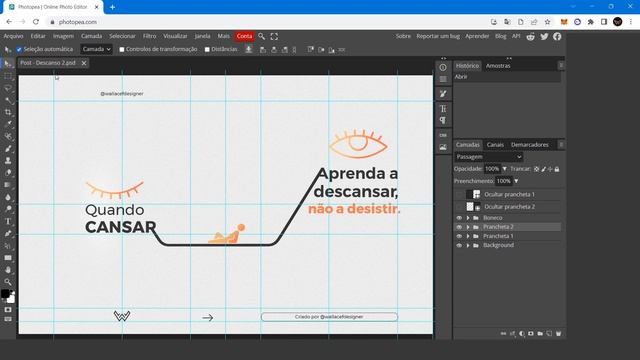Enable Controlos de transformação checkbox

[122, 49]
